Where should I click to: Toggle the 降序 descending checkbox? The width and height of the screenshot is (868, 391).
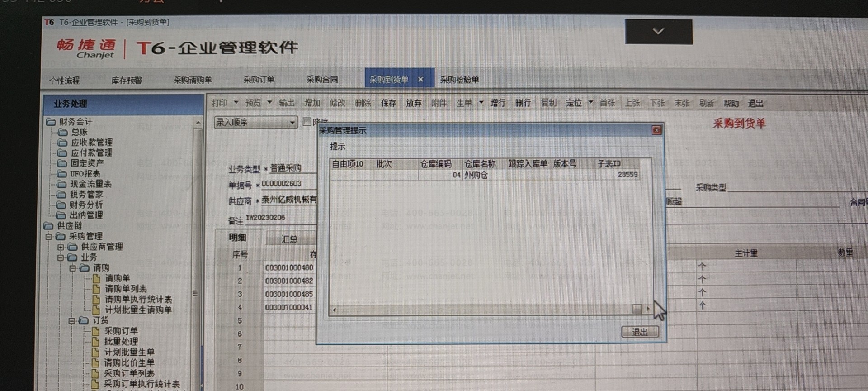[307, 121]
